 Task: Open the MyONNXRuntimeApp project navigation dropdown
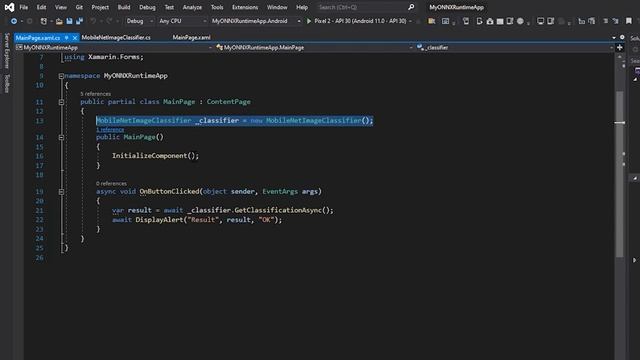(x=114, y=47)
